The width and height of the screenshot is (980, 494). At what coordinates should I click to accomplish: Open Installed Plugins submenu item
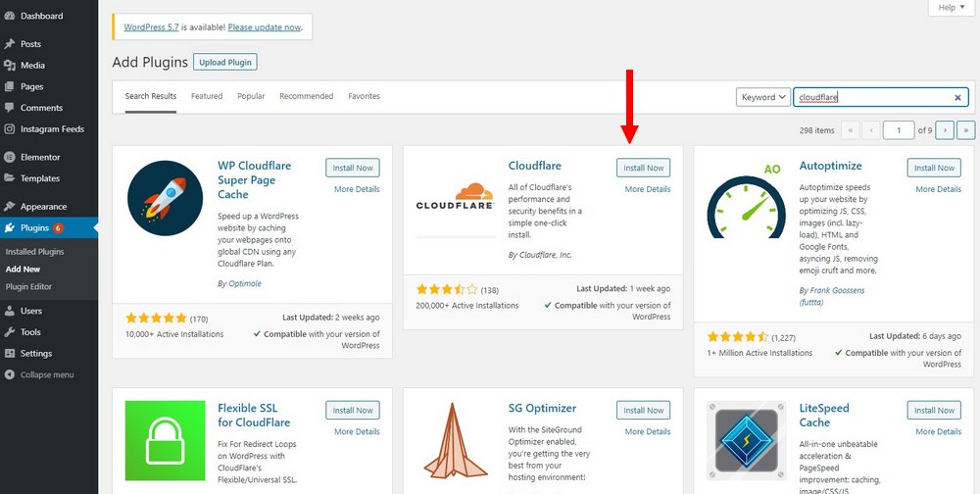35,251
